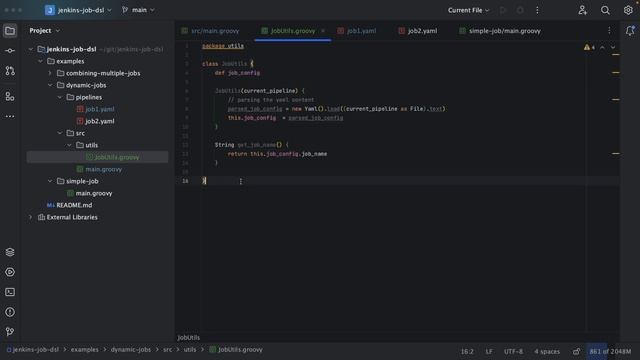This screenshot has width=640, height=360.
Task: Click the memory usage indicator
Action: tap(610, 351)
